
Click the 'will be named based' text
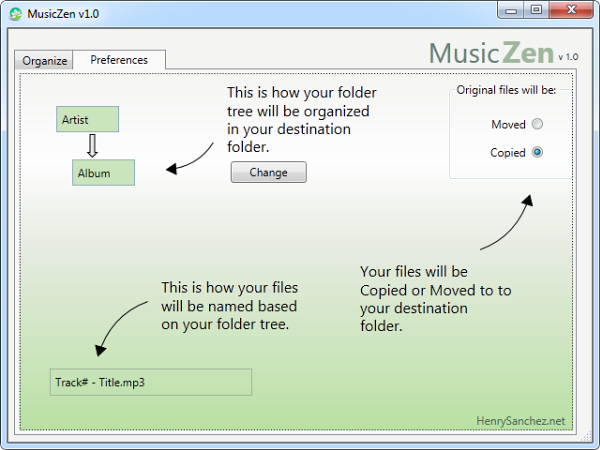(229, 306)
